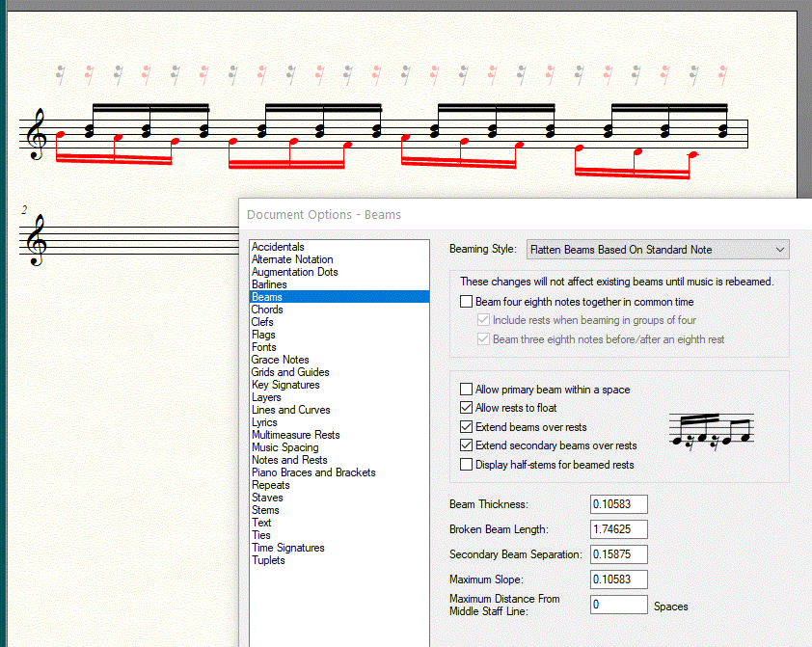Open the Beaming Style dropdown
Viewport: 812px width, 647px height.
coord(658,250)
